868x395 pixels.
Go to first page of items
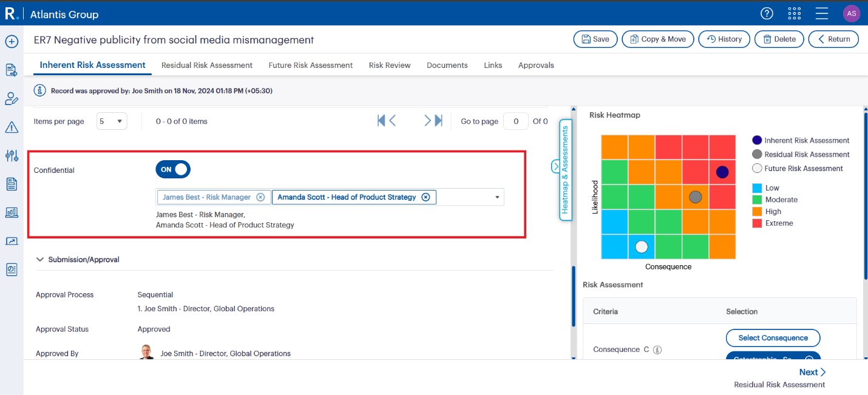click(381, 121)
